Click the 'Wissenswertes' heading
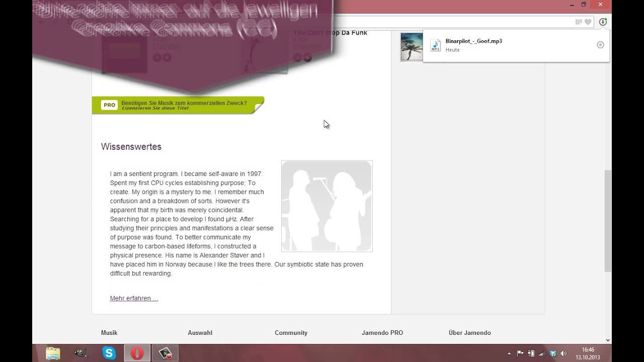The width and height of the screenshot is (644, 362). point(131,147)
